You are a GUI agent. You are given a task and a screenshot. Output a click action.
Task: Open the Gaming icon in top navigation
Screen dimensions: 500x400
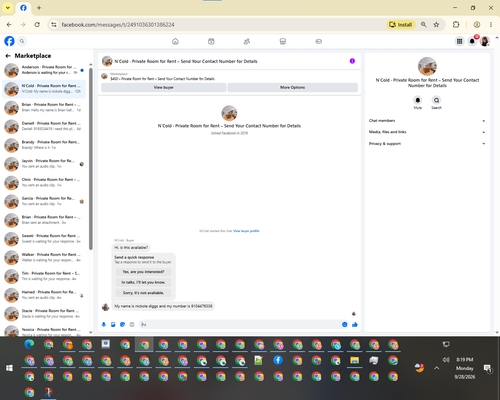click(x=318, y=41)
